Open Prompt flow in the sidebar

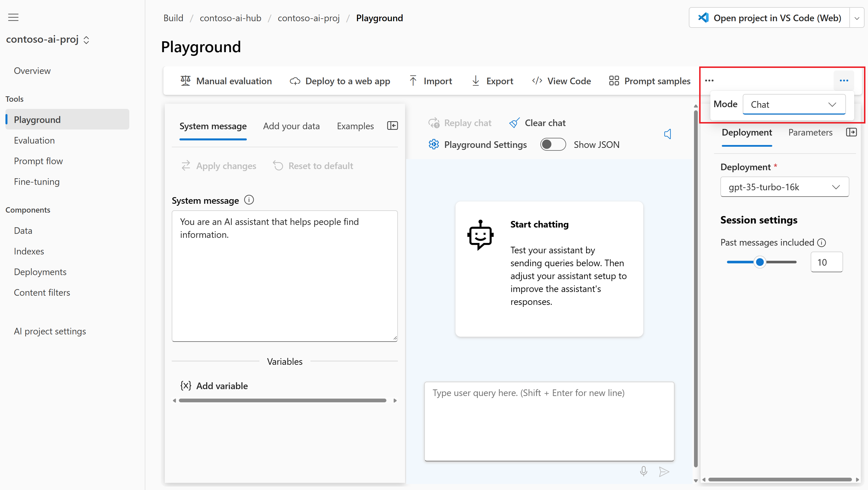[38, 161]
